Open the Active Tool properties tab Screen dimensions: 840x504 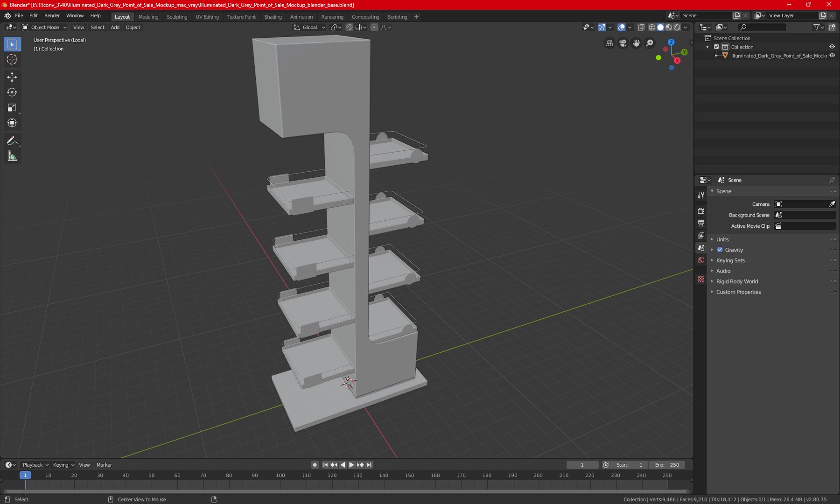tap(701, 196)
